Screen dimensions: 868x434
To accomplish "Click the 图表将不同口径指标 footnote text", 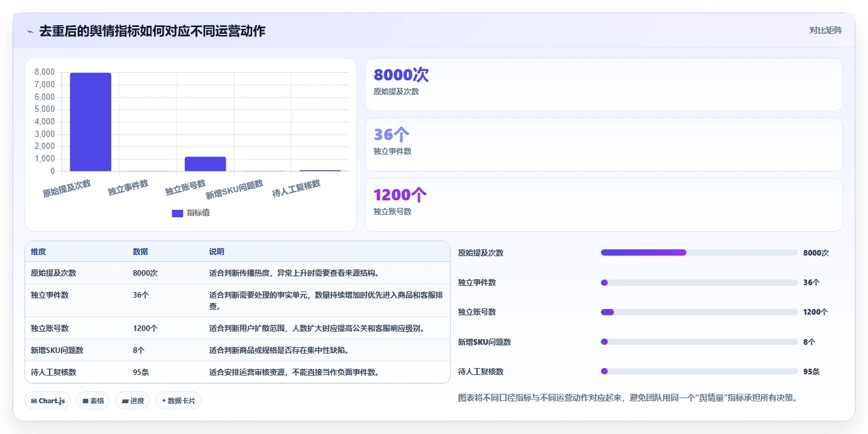I will (x=628, y=398).
